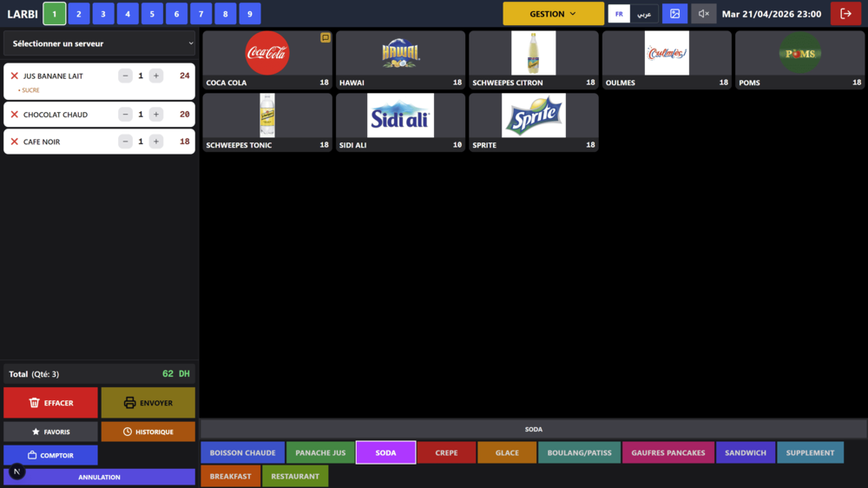This screenshot has height=488, width=868.
Task: Open RESTAURANT category
Action: [x=295, y=477]
